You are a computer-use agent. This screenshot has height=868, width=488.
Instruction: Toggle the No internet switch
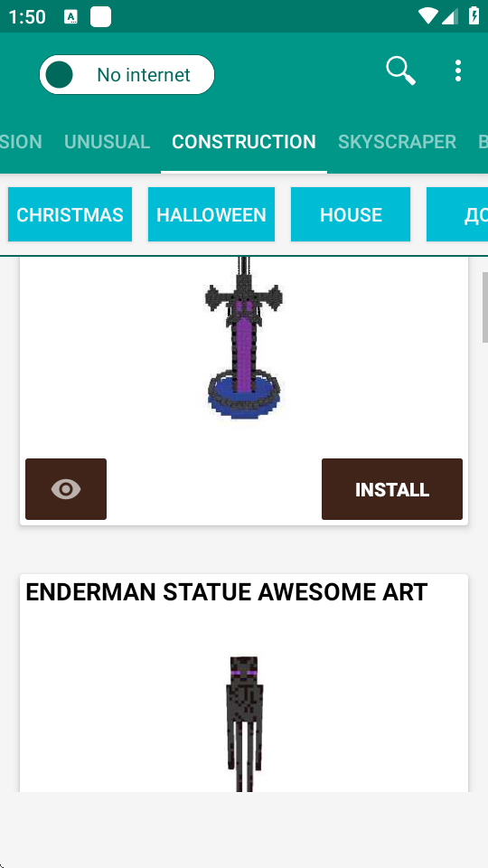click(x=127, y=75)
